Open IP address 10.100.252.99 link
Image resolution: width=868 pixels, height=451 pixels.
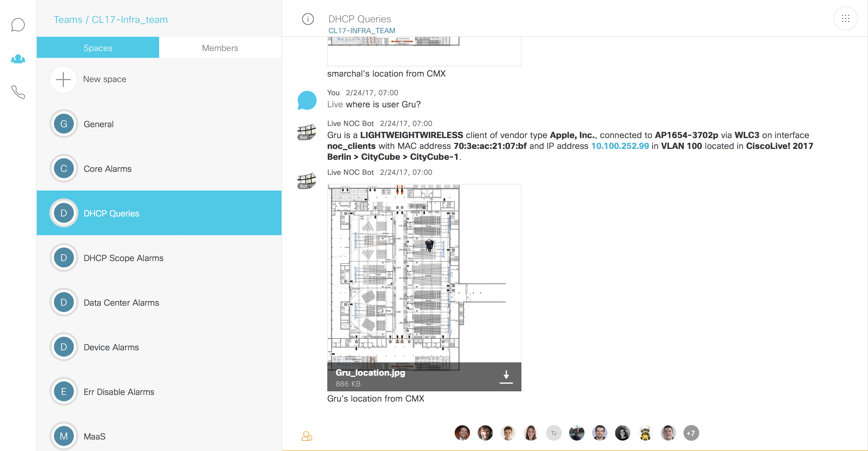click(620, 146)
